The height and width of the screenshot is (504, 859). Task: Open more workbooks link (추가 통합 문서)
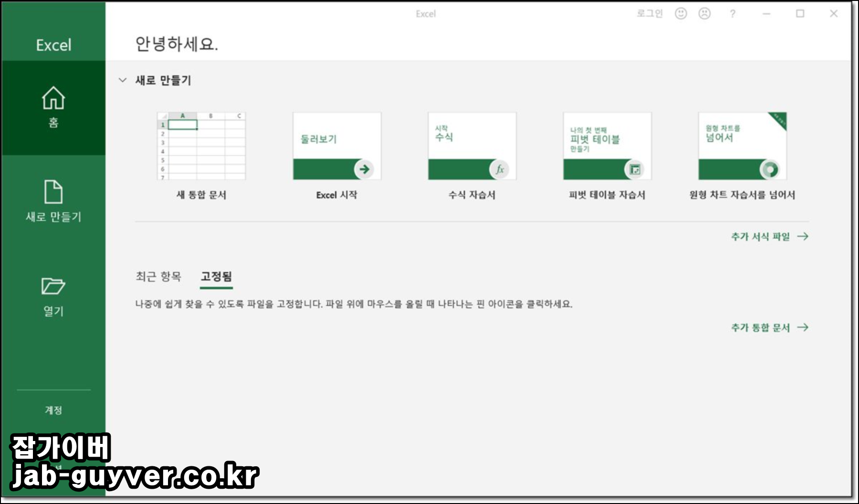[770, 327]
